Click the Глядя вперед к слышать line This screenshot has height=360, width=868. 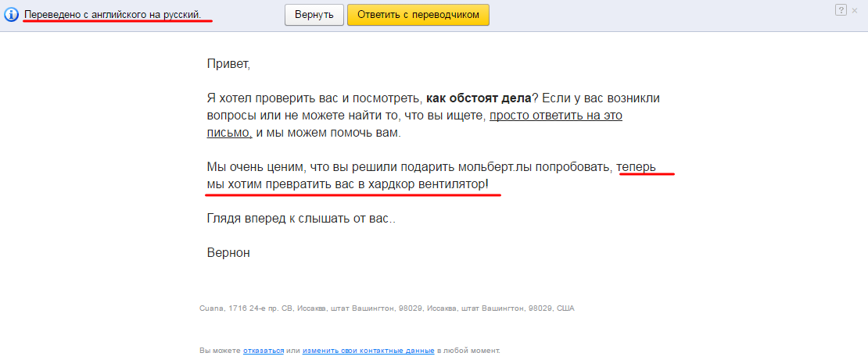click(x=301, y=219)
